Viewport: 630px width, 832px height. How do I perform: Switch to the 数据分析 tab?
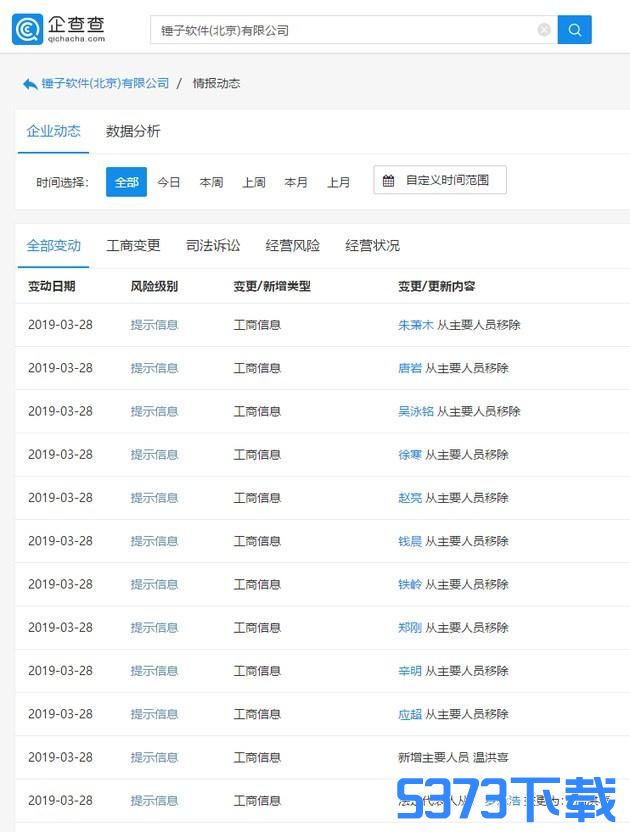[x=133, y=131]
